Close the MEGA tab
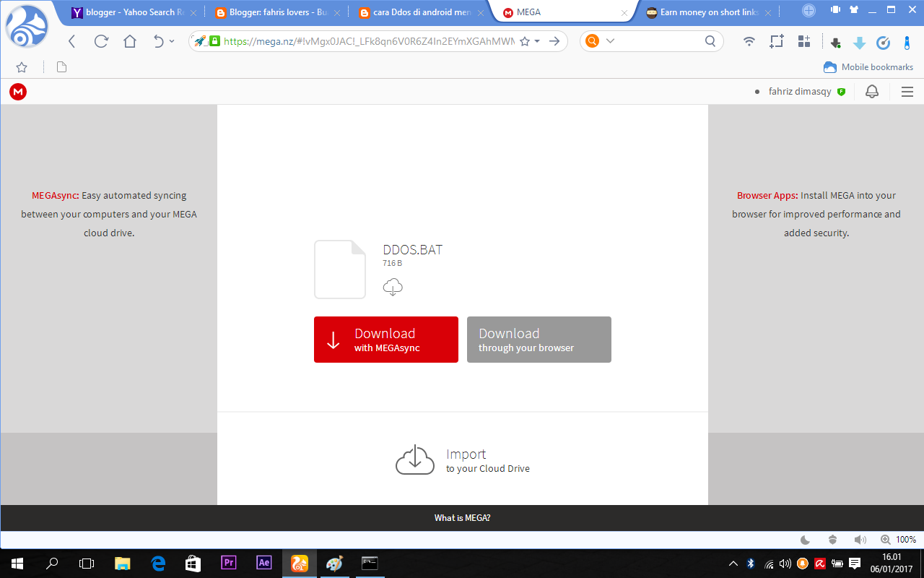The width and height of the screenshot is (924, 578). click(x=624, y=13)
